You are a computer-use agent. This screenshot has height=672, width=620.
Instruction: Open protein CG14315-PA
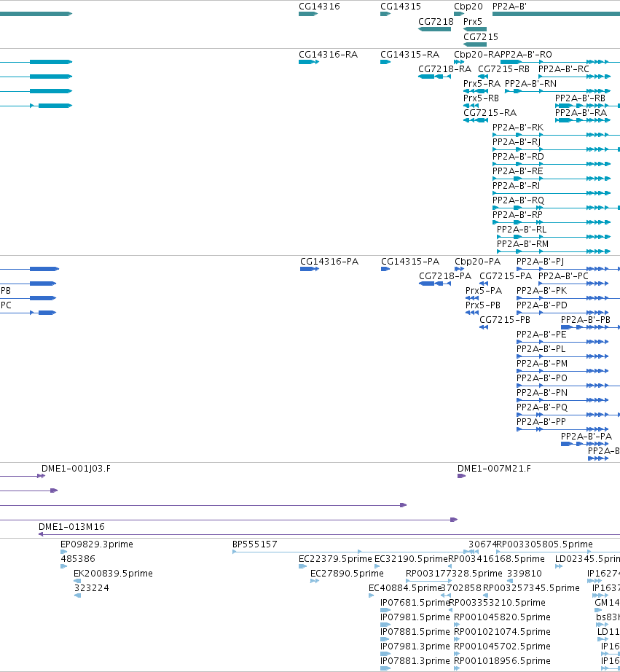pos(410,262)
